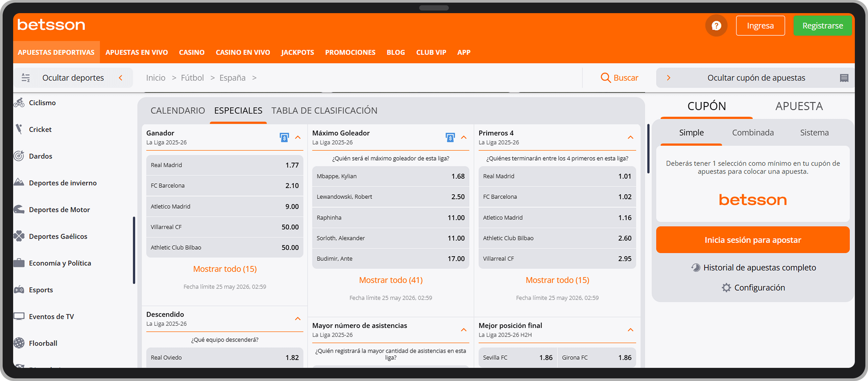
Task: Bet on FC Barcelona winner at 2.10
Action: (225, 186)
